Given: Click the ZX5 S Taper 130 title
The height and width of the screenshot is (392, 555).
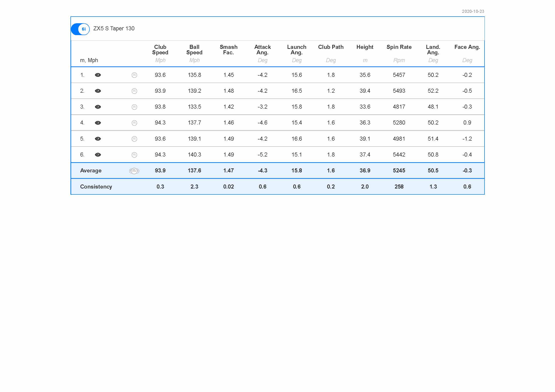Looking at the screenshot, I should click(114, 28).
